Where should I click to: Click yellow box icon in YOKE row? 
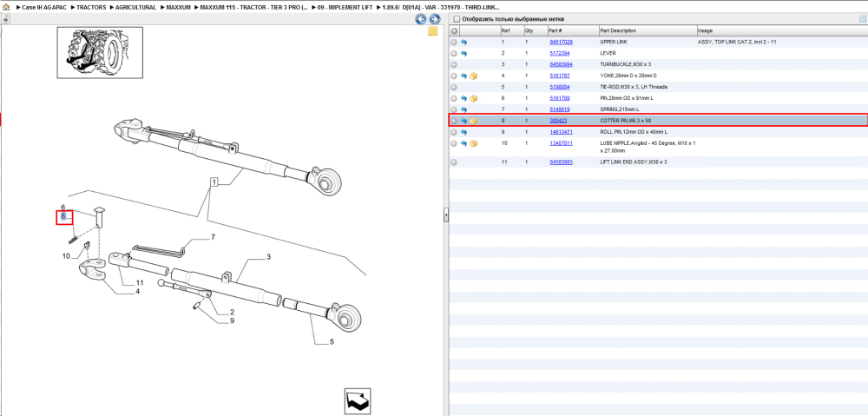474,76
